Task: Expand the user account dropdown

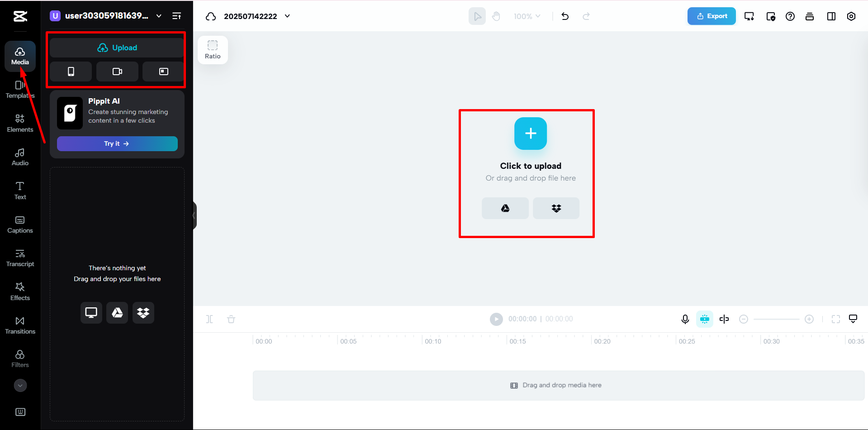Action: [158, 15]
